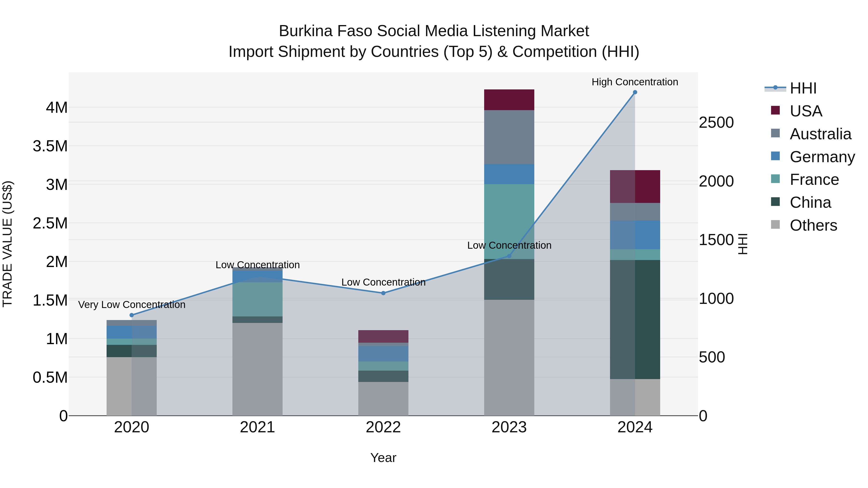This screenshot has height=488, width=868.
Task: Click the Australia slate legend swatch
Action: coord(775,133)
